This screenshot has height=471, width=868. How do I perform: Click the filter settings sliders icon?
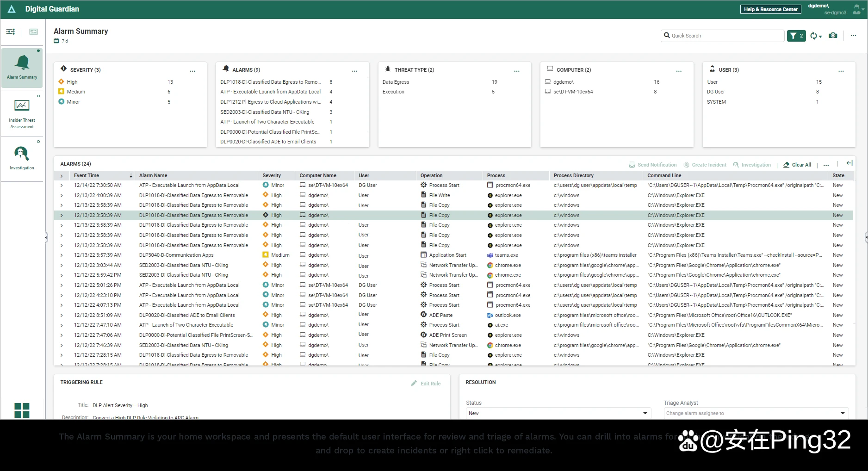point(11,31)
